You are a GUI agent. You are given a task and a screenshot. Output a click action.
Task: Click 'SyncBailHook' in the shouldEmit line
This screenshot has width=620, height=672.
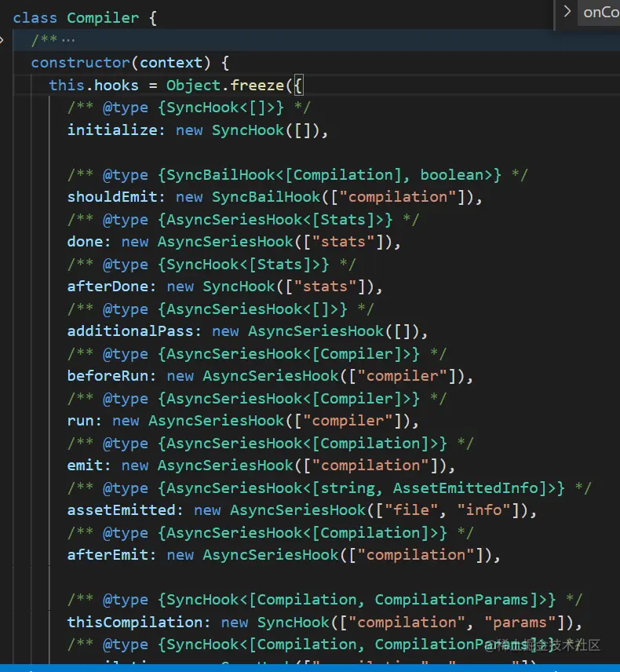266,197
